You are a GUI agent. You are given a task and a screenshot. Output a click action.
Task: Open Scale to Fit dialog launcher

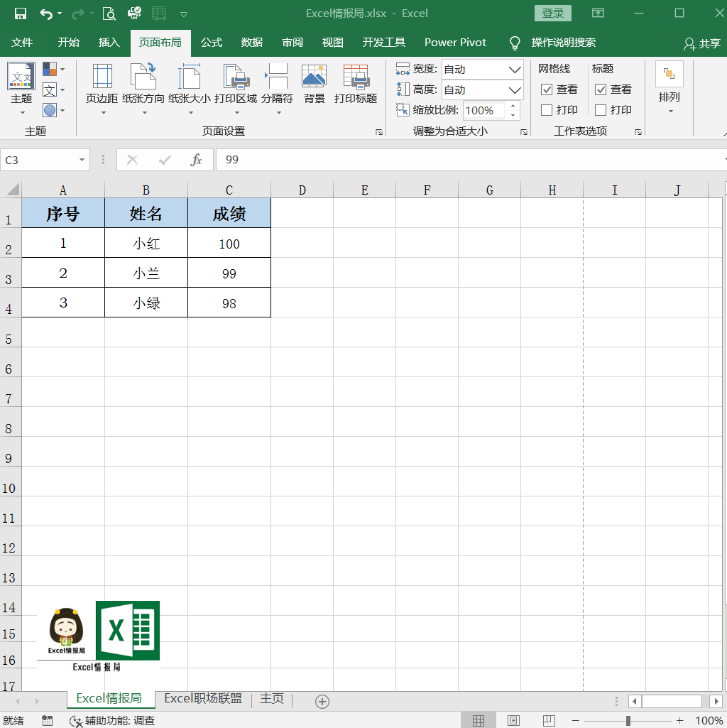pos(524,132)
